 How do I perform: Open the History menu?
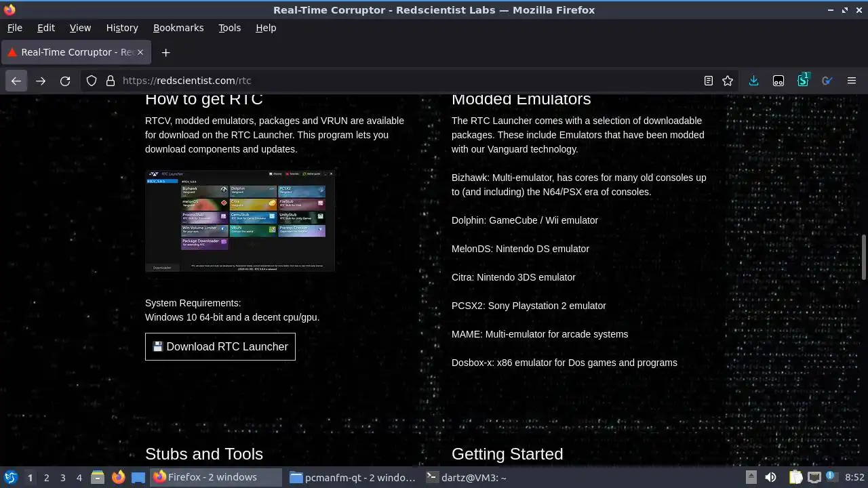pyautogui.click(x=122, y=28)
